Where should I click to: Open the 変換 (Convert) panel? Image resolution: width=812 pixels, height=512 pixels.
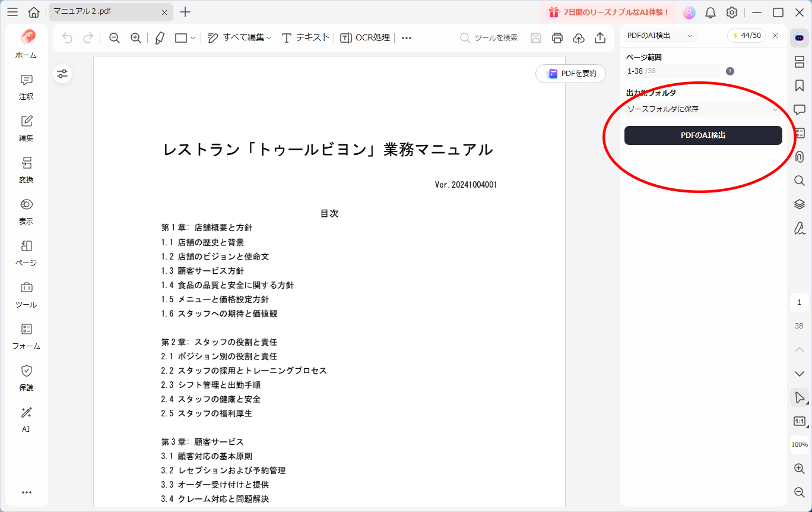tap(26, 171)
